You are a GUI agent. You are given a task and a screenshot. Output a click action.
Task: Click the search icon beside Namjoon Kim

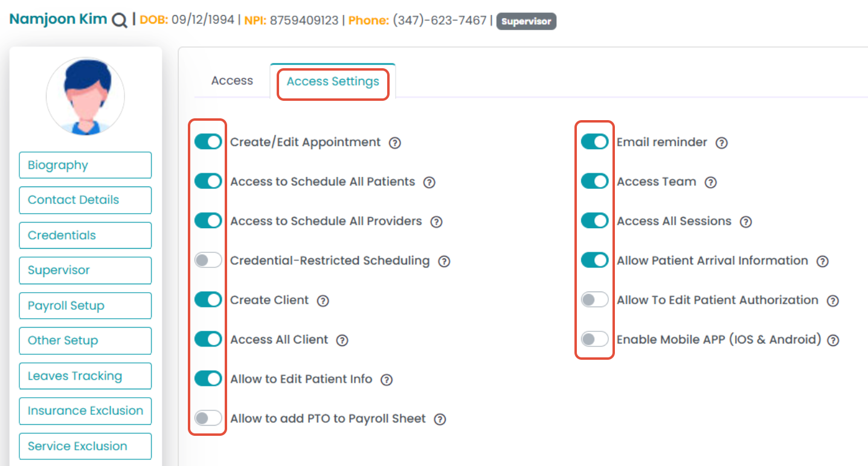click(x=120, y=21)
